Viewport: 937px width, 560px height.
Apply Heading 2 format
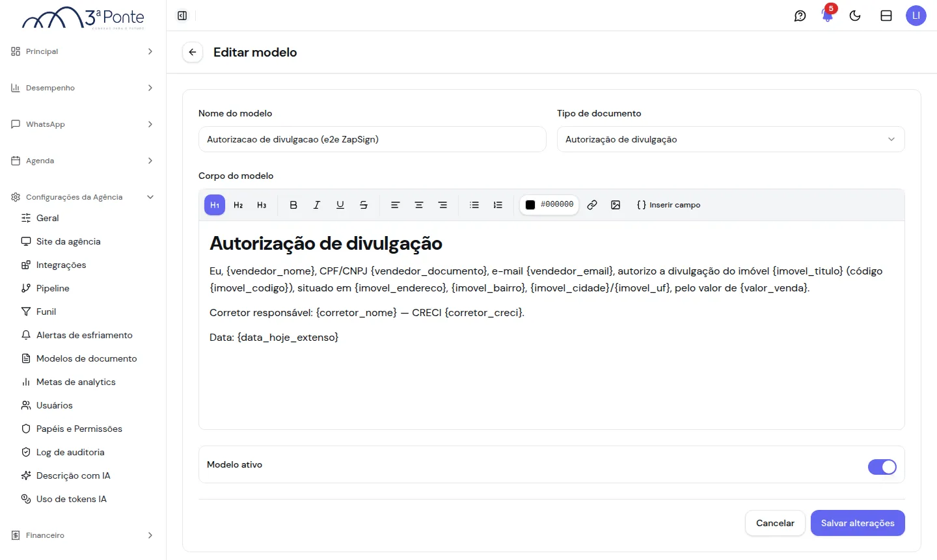coord(238,205)
